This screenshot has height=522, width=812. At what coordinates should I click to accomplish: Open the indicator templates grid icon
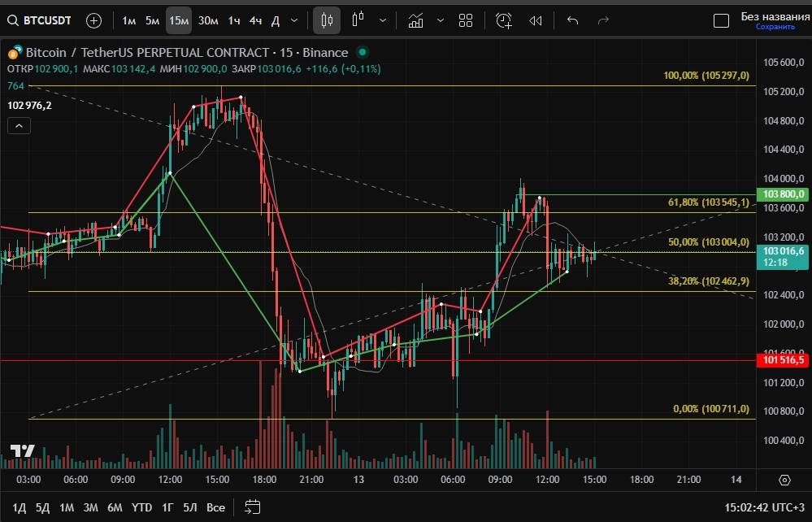(x=466, y=20)
